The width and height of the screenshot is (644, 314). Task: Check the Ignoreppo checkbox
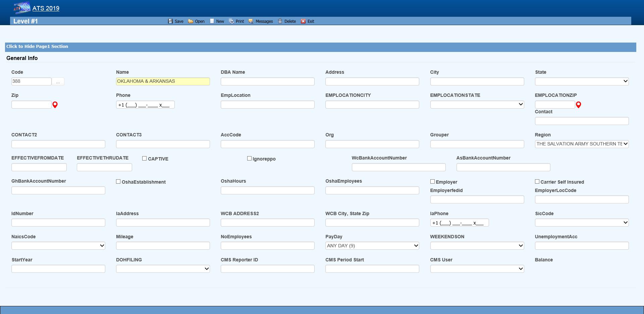[249, 159]
